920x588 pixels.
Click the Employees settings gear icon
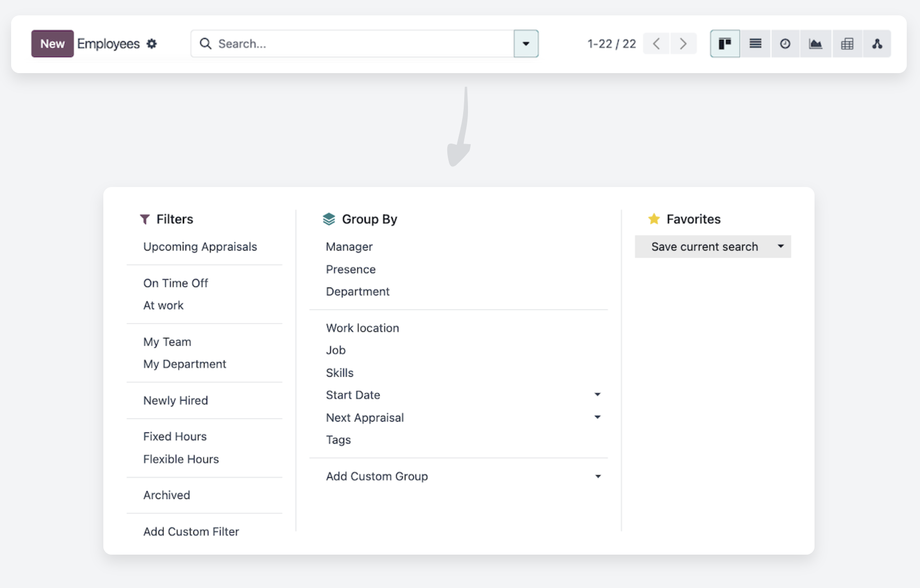click(152, 44)
